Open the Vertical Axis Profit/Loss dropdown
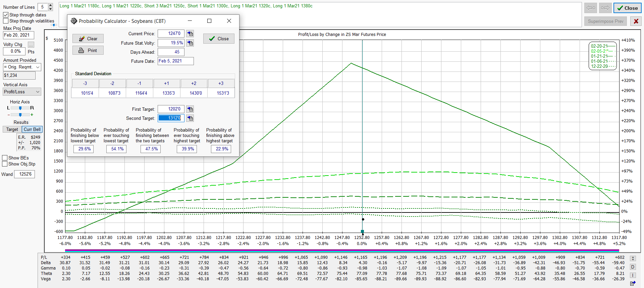The image size is (644, 288). [x=22, y=92]
